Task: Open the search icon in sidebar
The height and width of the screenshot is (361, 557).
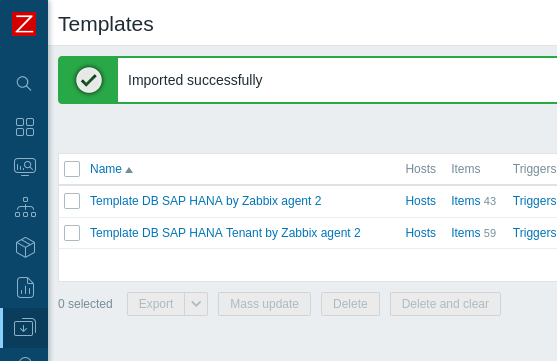Action: pyautogui.click(x=24, y=83)
